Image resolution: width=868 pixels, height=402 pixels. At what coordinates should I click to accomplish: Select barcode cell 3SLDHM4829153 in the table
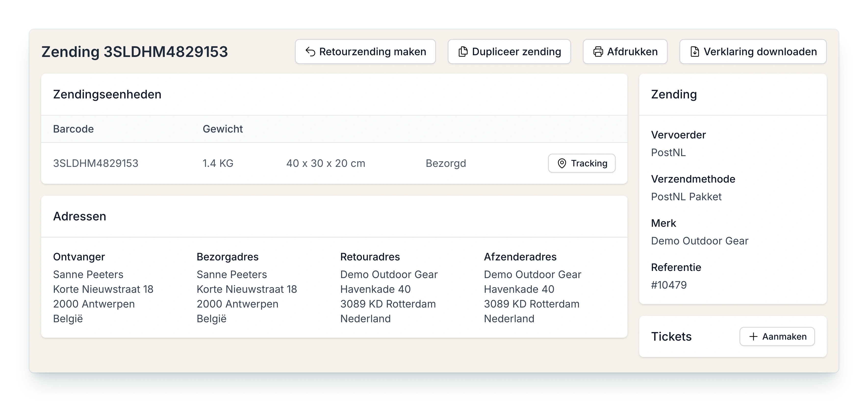pos(96,163)
